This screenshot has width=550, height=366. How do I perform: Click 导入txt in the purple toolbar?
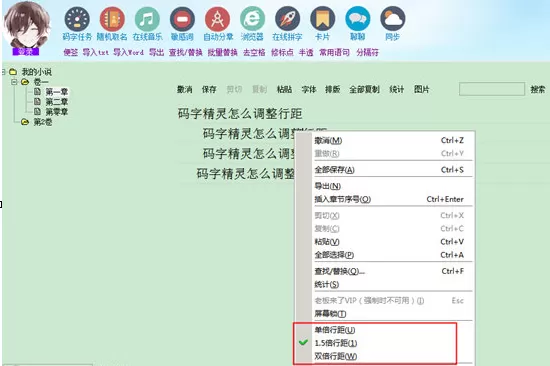(96, 52)
